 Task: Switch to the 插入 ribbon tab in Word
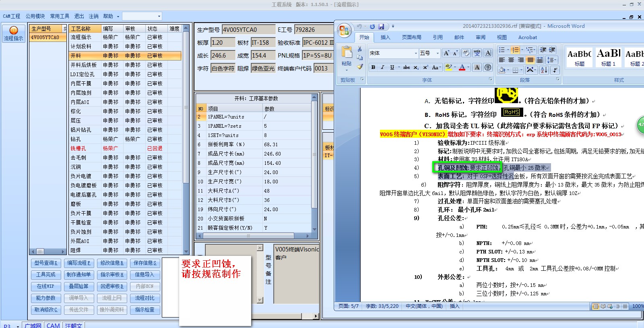click(x=385, y=37)
